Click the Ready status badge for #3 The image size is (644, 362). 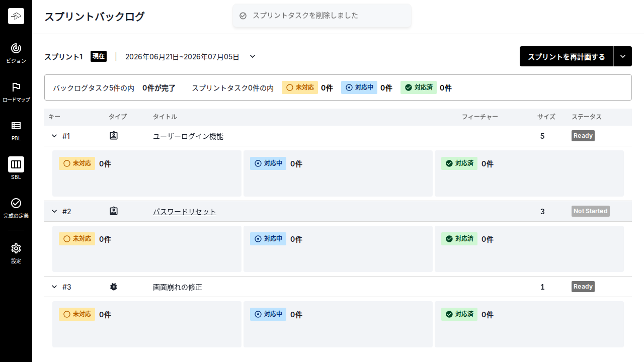(x=583, y=287)
